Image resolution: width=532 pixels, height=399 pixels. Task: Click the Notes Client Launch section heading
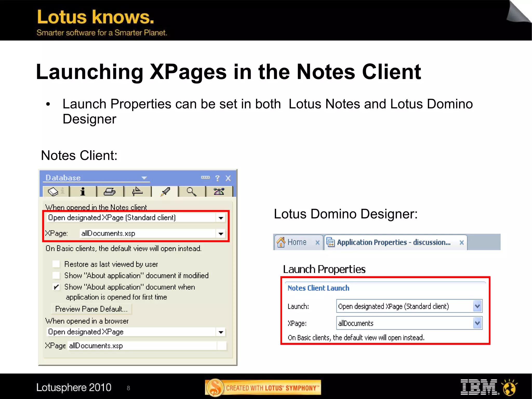click(318, 288)
